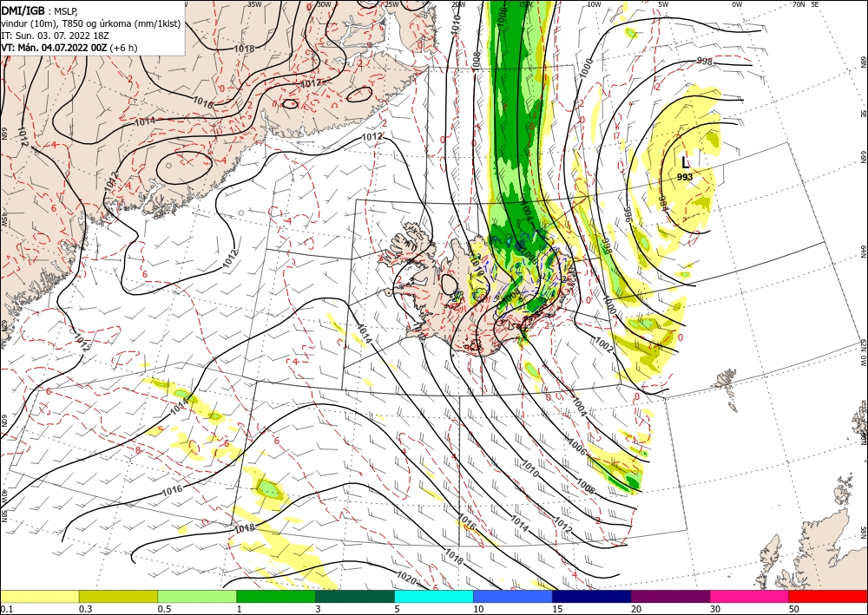Select the 'IT: Sun. 03. 07. 2022 18Z' line
The height and width of the screenshot is (615, 868).
click(x=55, y=36)
